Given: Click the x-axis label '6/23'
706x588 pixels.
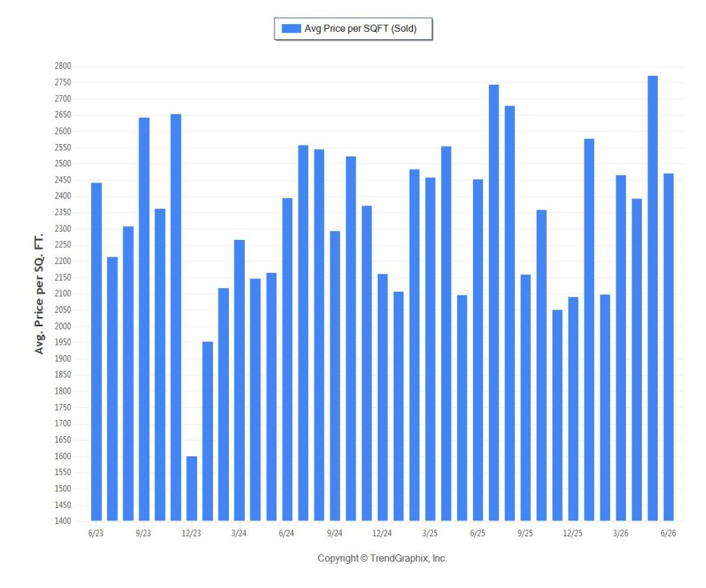Looking at the screenshot, I should click(96, 533).
